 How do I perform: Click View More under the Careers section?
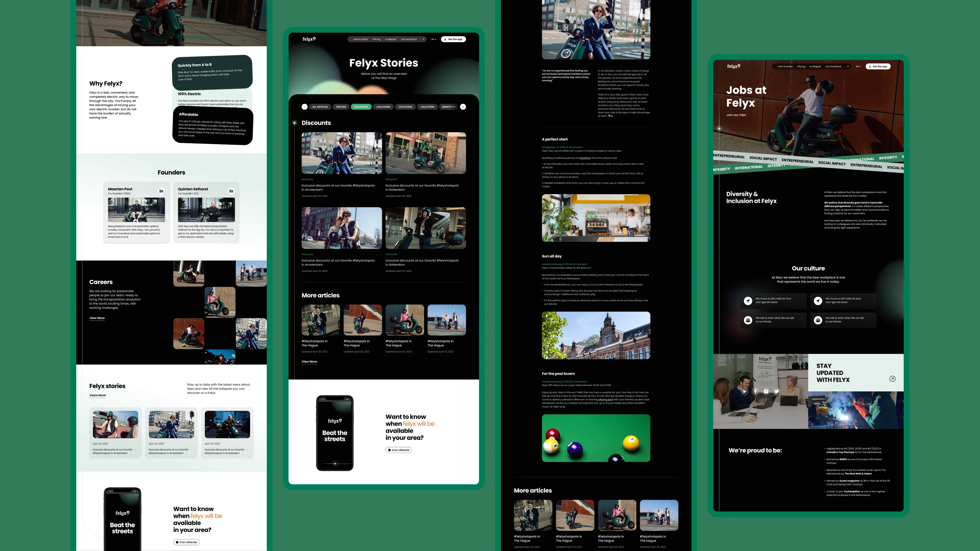[97, 318]
